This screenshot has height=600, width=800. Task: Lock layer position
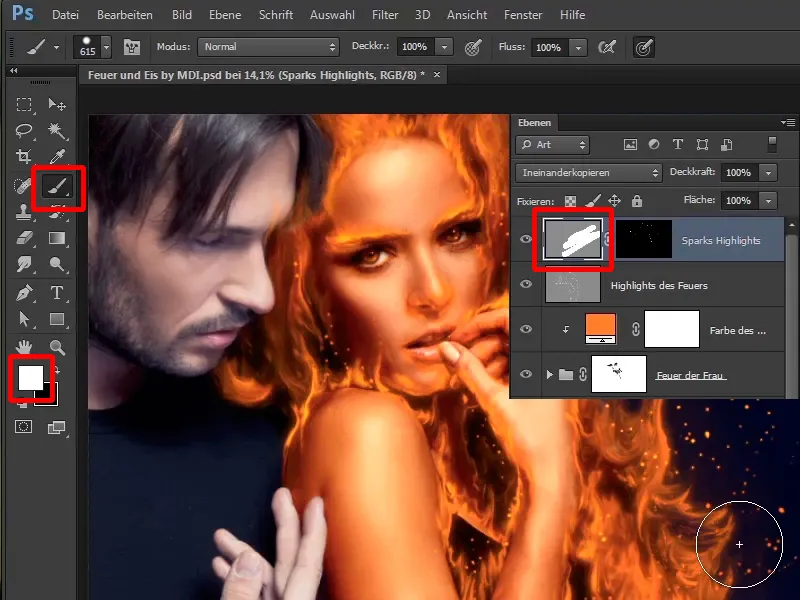click(x=614, y=201)
